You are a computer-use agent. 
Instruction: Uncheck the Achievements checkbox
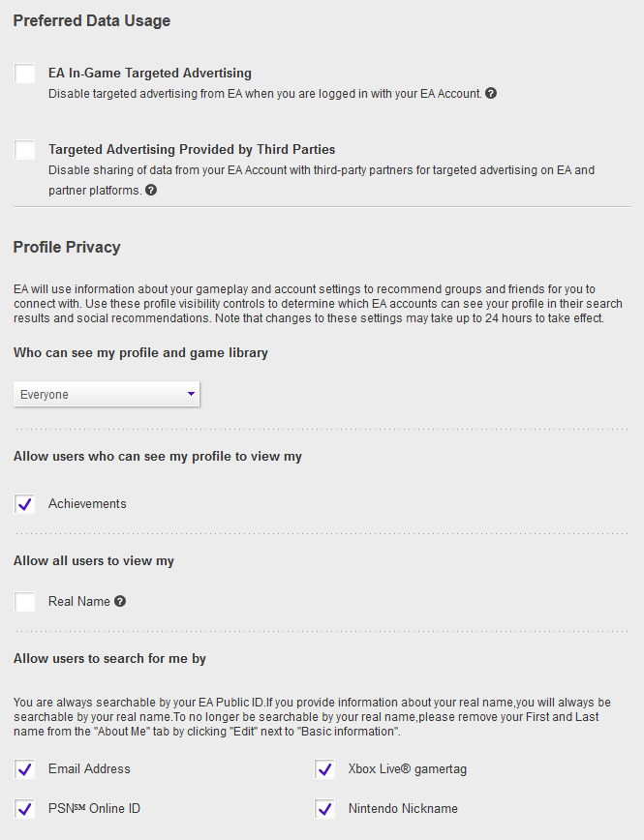pos(25,504)
